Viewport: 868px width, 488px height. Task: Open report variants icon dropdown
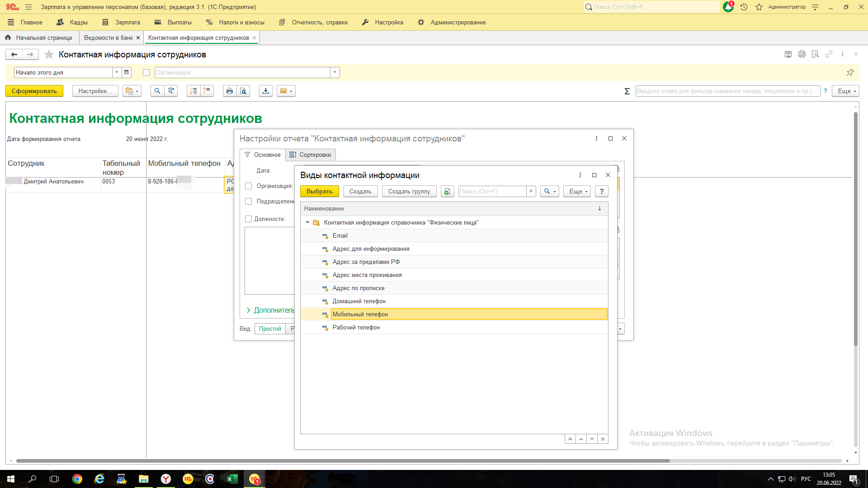point(132,91)
